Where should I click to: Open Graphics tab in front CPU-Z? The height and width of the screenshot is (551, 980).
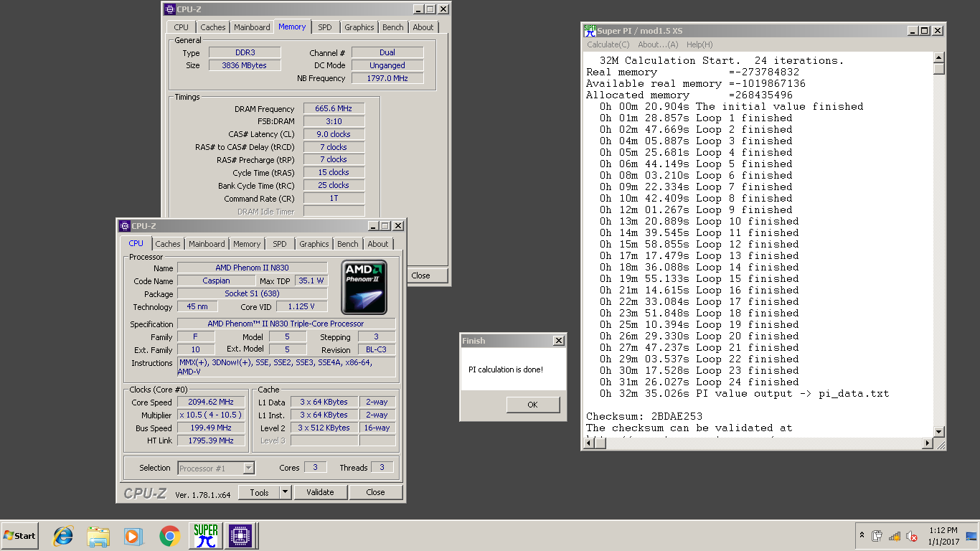coord(314,244)
